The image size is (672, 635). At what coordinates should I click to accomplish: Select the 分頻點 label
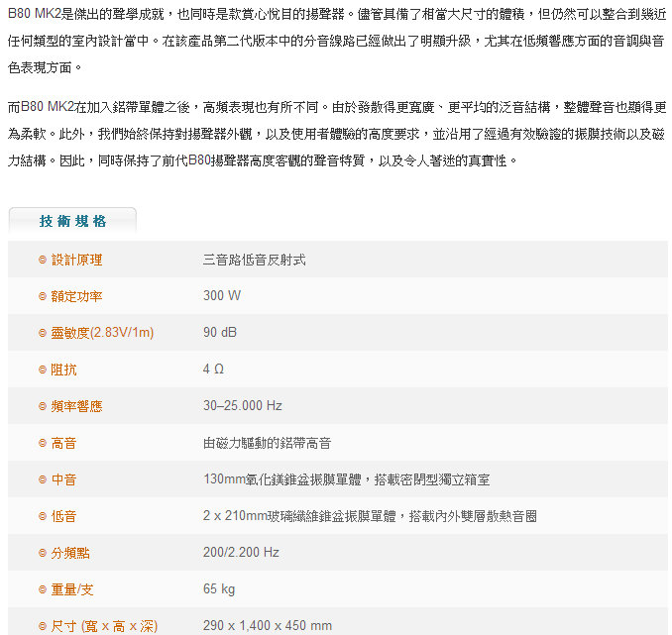coord(70,553)
